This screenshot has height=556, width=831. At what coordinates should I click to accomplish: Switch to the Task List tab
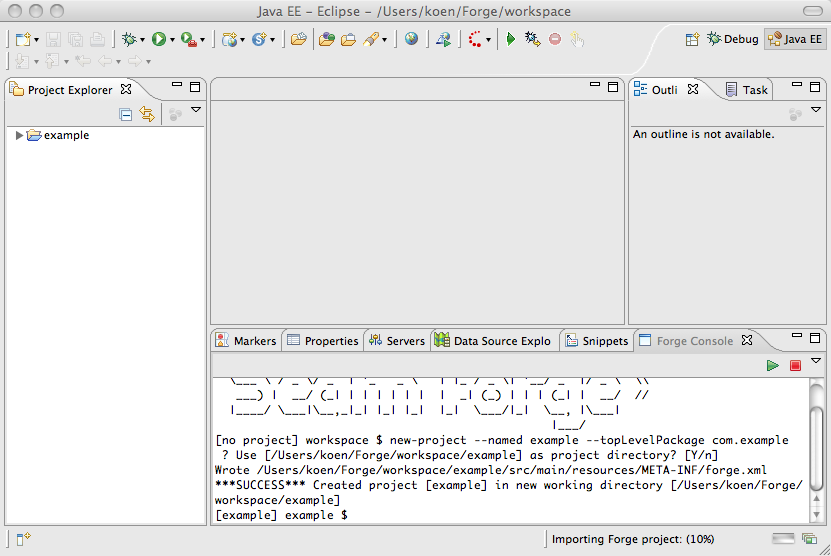tap(747, 90)
